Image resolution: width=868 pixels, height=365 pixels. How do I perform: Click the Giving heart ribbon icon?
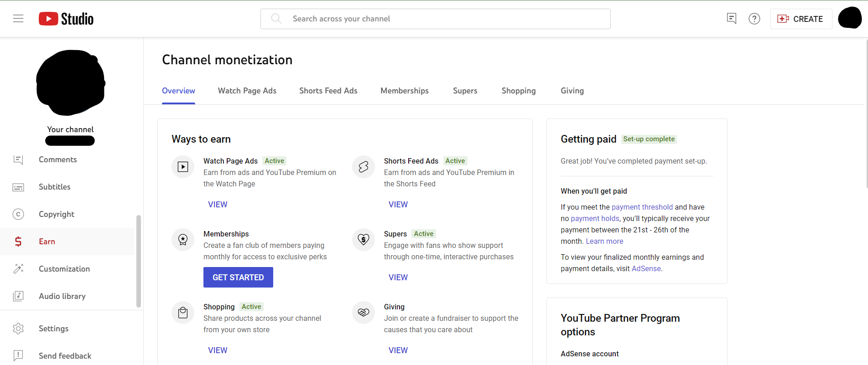pos(364,313)
